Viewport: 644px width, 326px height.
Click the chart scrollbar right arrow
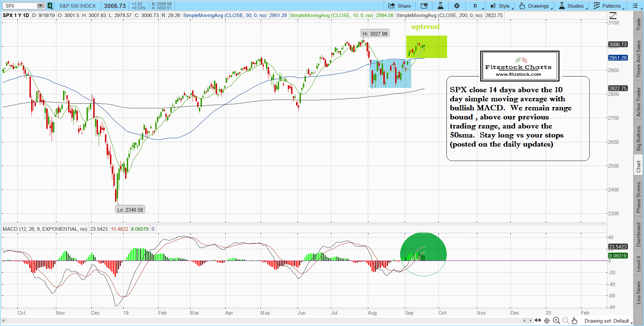click(530, 321)
